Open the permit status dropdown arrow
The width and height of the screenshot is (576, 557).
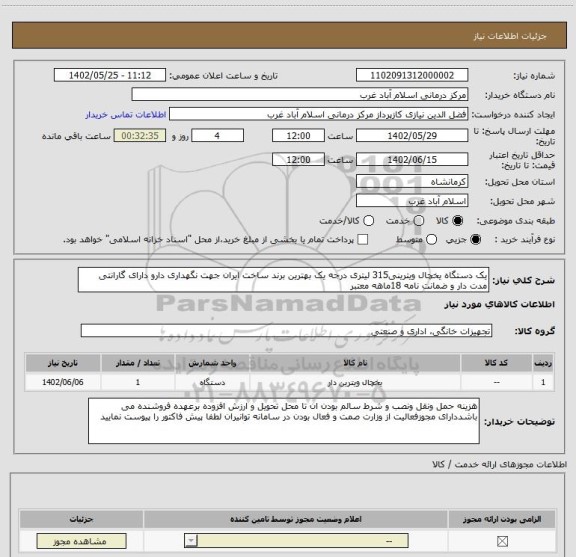(191, 541)
